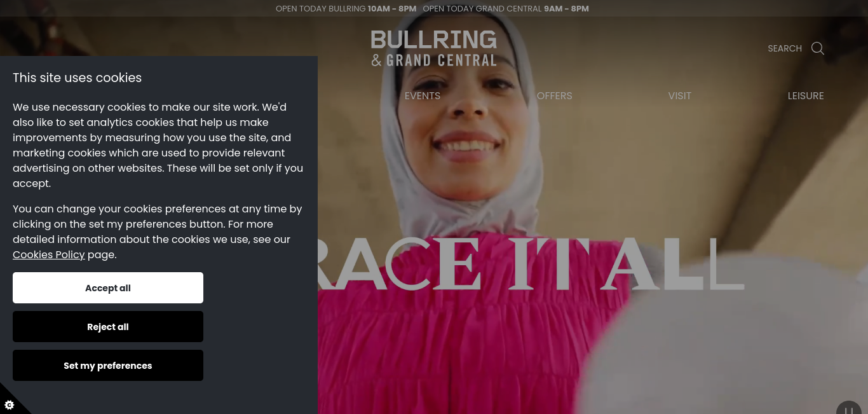868x414 pixels.
Task: Click Bullring opening hours 10AM - 8PM
Action: 392,9
